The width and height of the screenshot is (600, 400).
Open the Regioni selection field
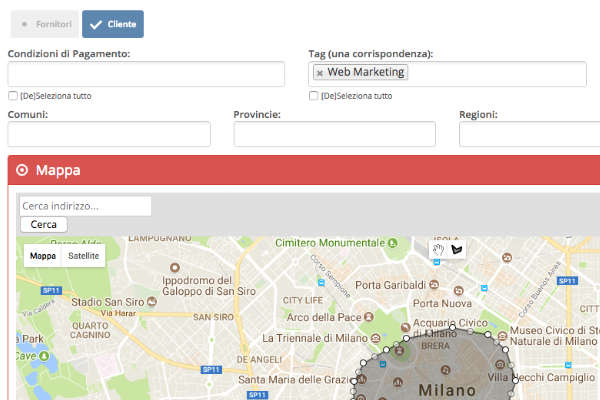(530, 134)
